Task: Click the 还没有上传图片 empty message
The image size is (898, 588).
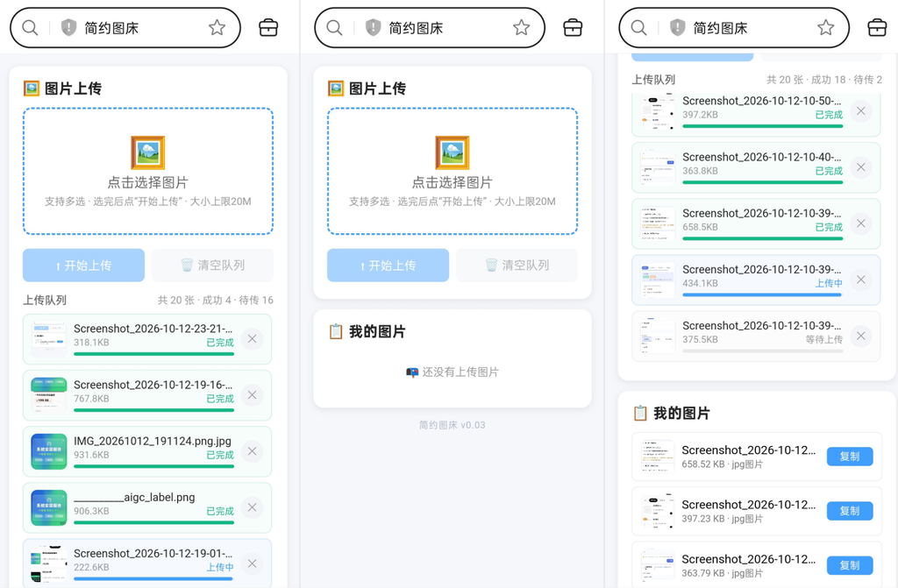Action: [453, 372]
